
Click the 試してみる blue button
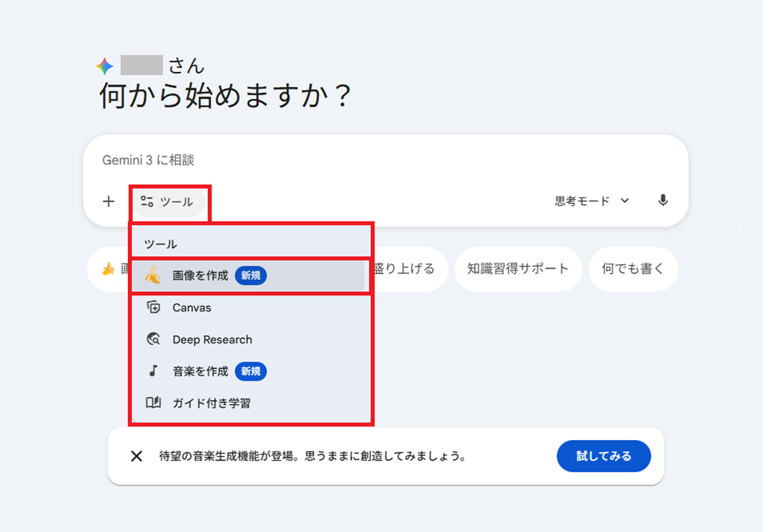coord(604,456)
